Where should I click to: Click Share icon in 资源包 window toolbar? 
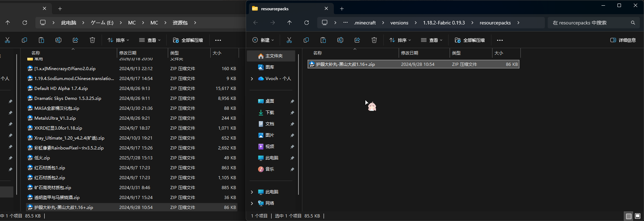(x=75, y=40)
